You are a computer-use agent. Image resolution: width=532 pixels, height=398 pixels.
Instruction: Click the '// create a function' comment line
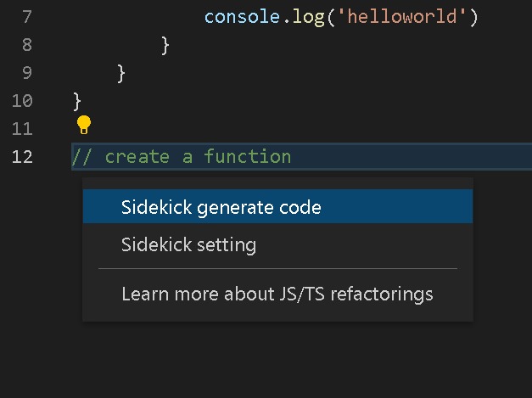[182, 157]
